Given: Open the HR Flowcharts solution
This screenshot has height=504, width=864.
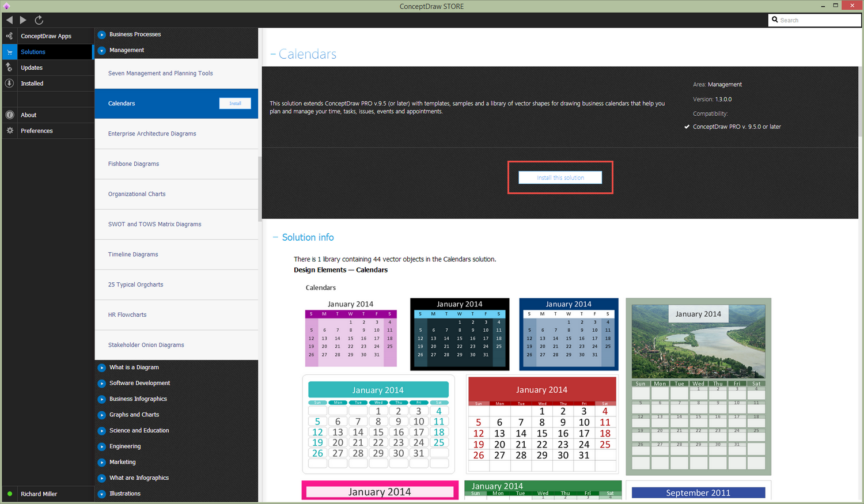Looking at the screenshot, I should 176,315.
